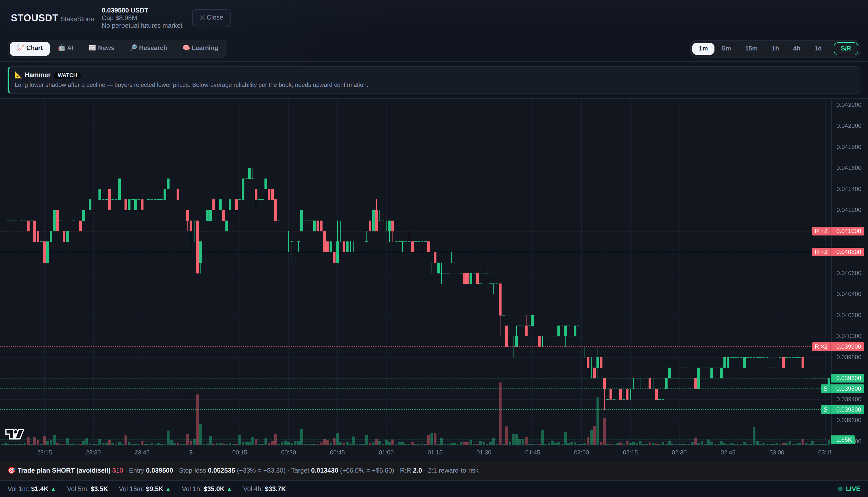
Task: Click the green LIVE status dot
Action: [840, 489]
